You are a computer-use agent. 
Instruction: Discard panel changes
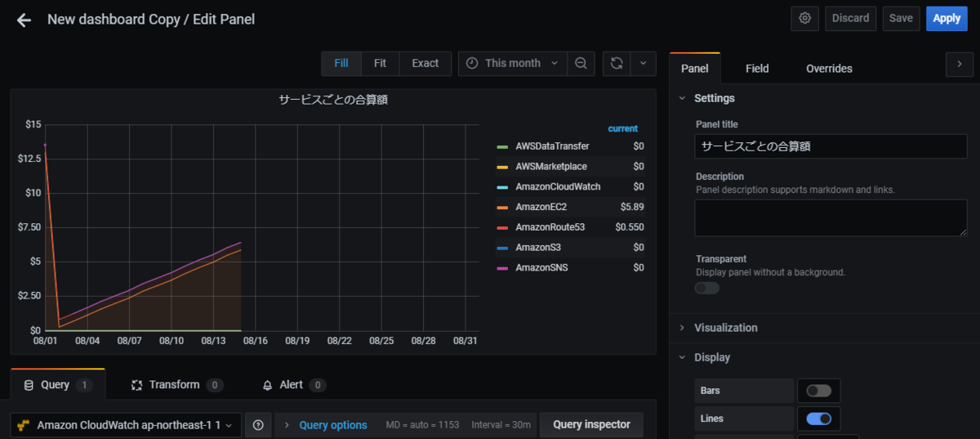click(850, 18)
